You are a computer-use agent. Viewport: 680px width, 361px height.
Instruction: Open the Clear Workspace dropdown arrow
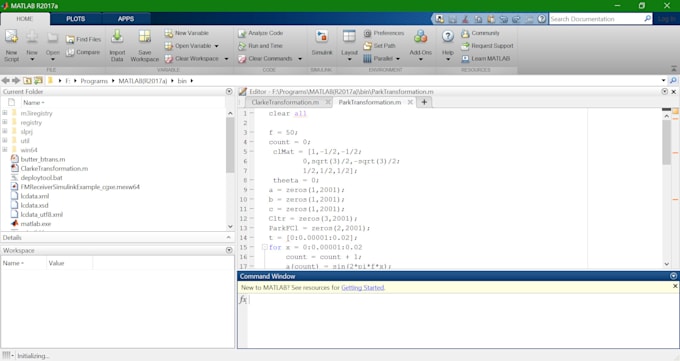tap(226, 59)
